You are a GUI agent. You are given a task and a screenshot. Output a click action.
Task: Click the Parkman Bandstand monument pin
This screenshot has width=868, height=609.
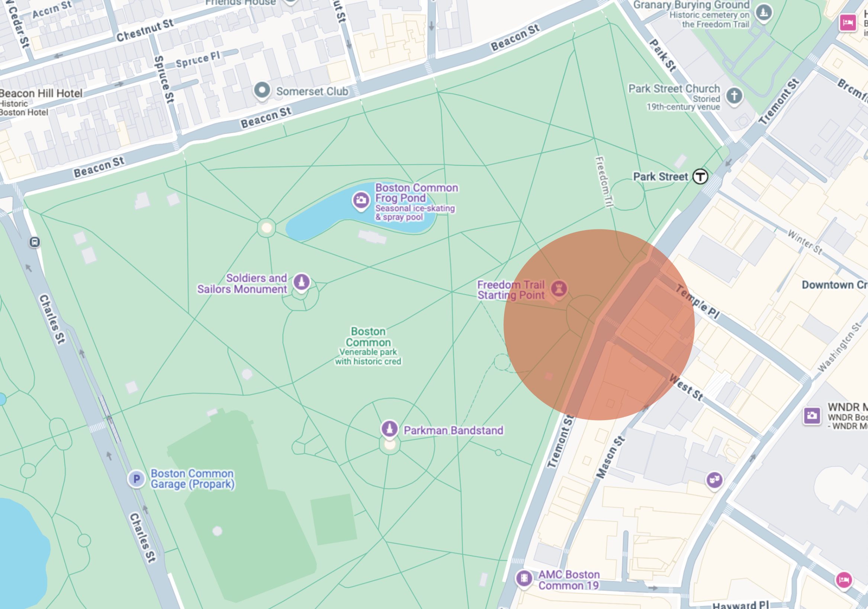[389, 429]
